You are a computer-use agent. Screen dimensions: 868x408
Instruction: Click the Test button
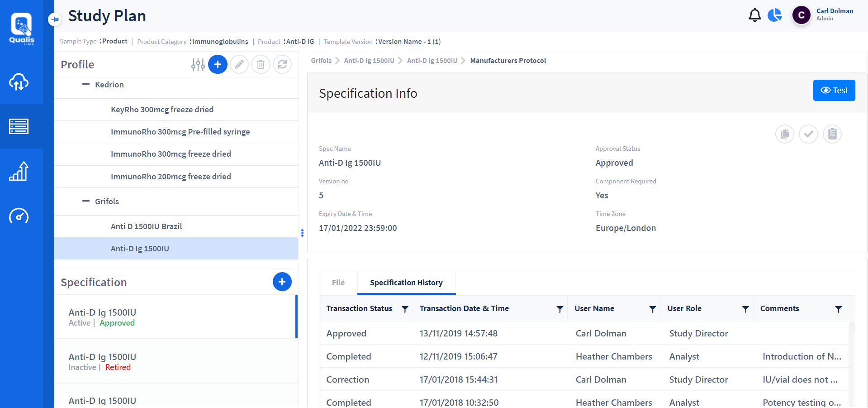(834, 90)
